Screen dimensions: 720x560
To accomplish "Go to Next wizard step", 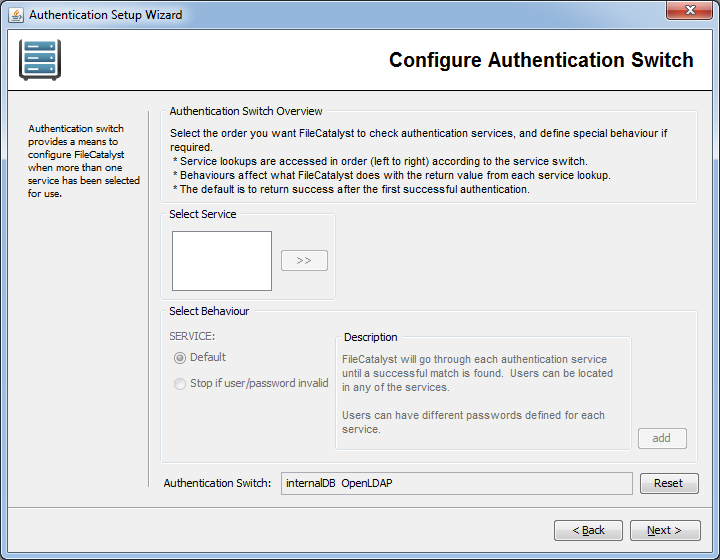I will [x=665, y=530].
